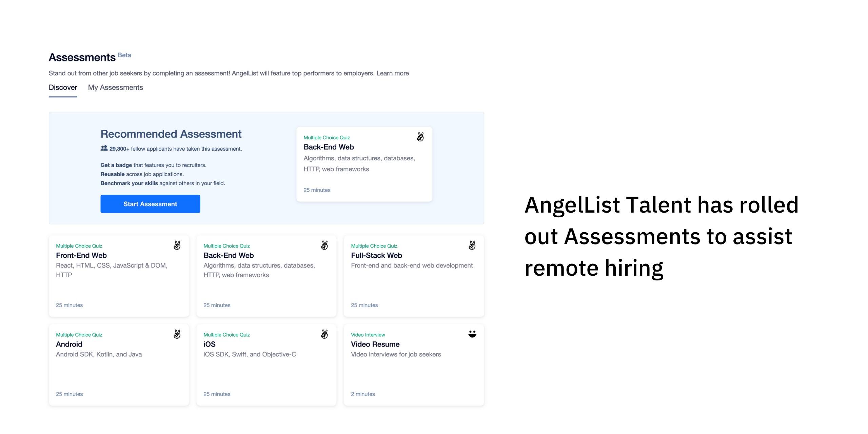Open the Full-Stack Web quiz title
The height and width of the screenshot is (434, 868).
(x=376, y=255)
